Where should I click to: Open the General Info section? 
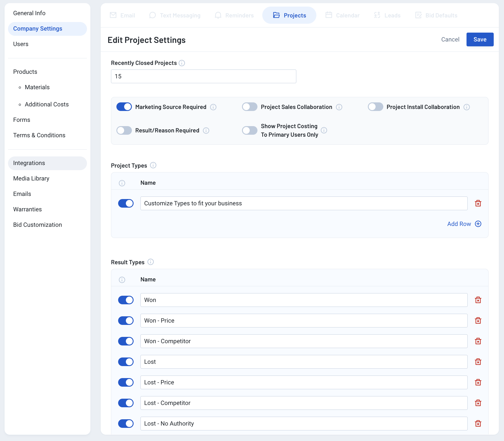coord(29,13)
